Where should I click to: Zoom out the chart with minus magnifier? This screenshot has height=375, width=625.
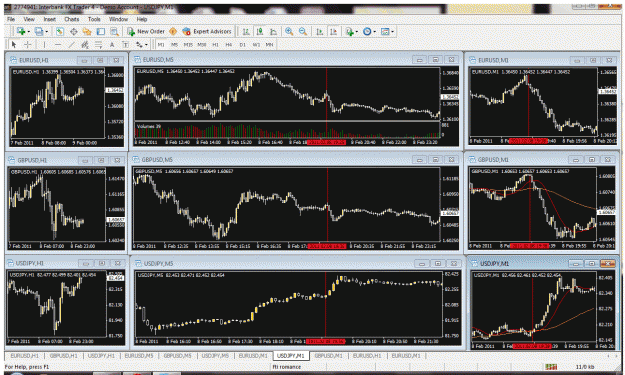pyautogui.click(x=303, y=31)
